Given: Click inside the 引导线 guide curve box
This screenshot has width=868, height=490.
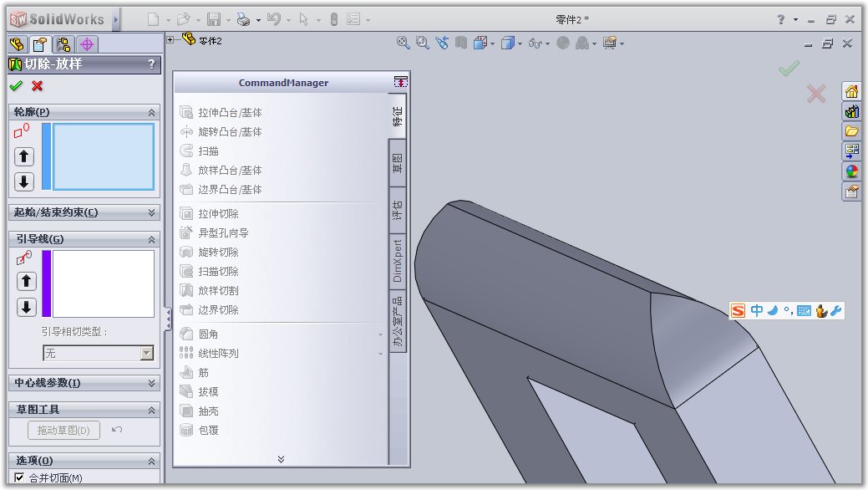Looking at the screenshot, I should pyautogui.click(x=103, y=283).
